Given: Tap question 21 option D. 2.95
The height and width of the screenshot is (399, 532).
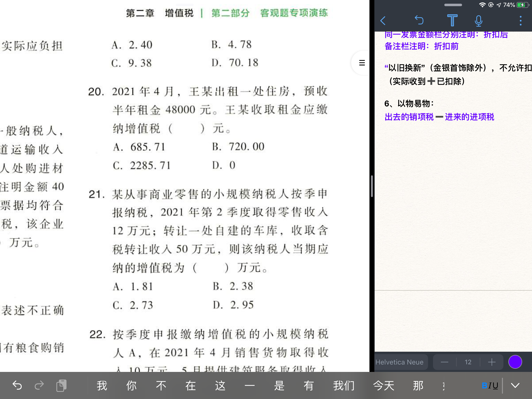Looking at the screenshot, I should (x=233, y=305).
